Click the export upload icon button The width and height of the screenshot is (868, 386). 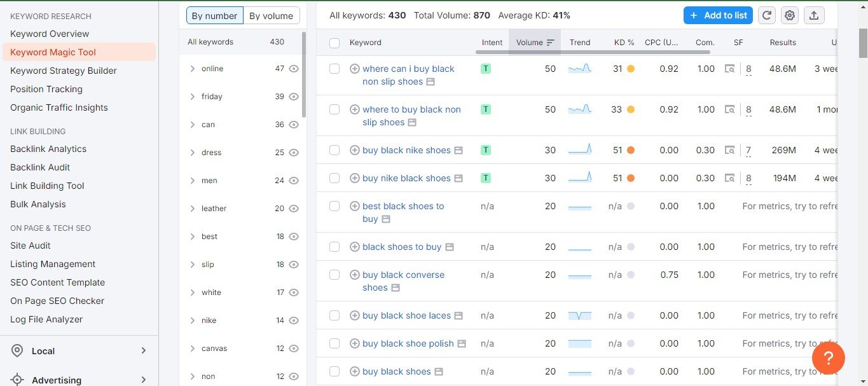814,15
